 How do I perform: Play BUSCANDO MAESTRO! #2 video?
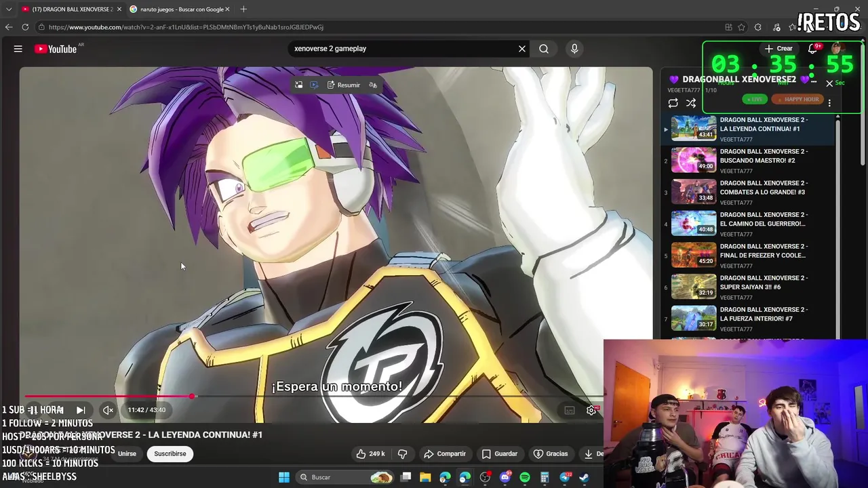pos(749,161)
